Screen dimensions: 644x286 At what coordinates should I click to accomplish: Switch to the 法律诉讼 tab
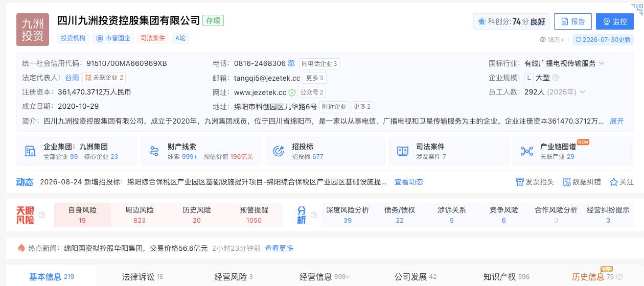point(142,277)
